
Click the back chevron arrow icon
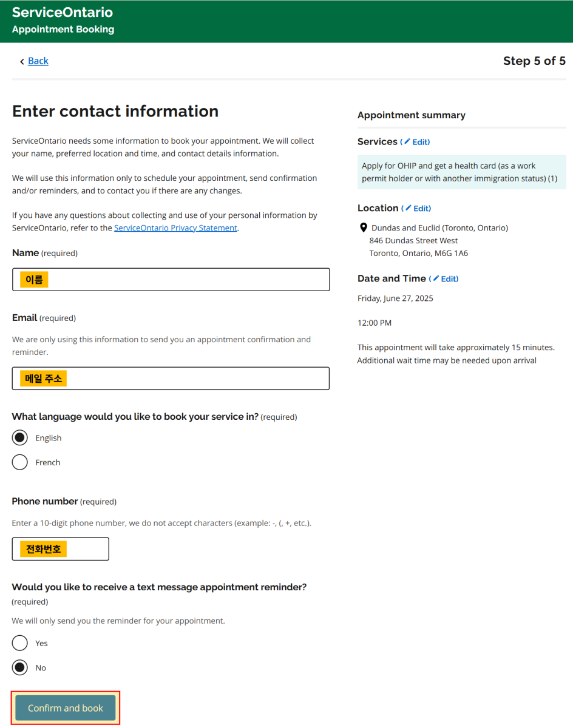coord(22,61)
